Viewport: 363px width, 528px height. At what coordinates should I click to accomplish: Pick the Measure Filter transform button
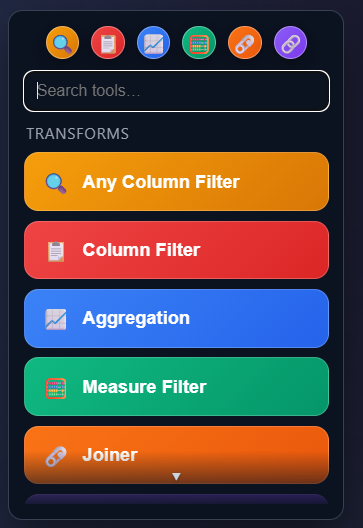click(176, 387)
